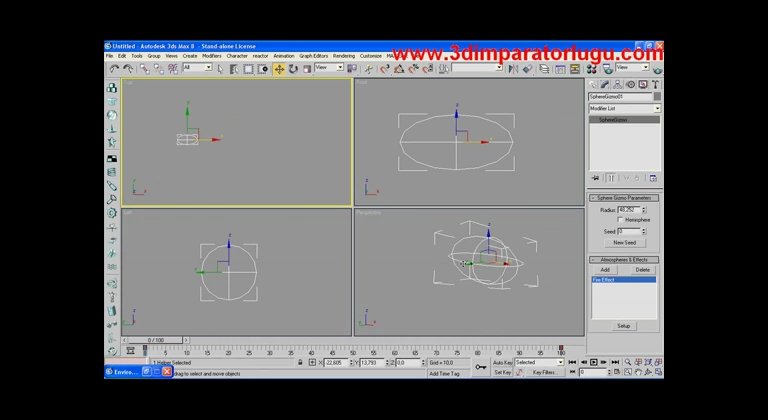Activate the Select and Rotate tool
768x420 pixels.
click(x=293, y=69)
